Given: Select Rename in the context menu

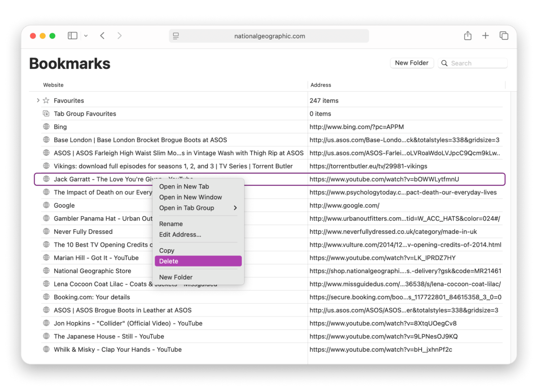Looking at the screenshot, I should (x=171, y=224).
